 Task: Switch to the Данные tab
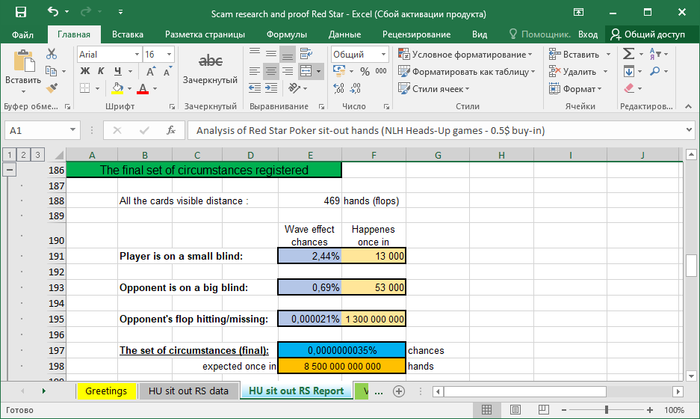pyautogui.click(x=345, y=34)
